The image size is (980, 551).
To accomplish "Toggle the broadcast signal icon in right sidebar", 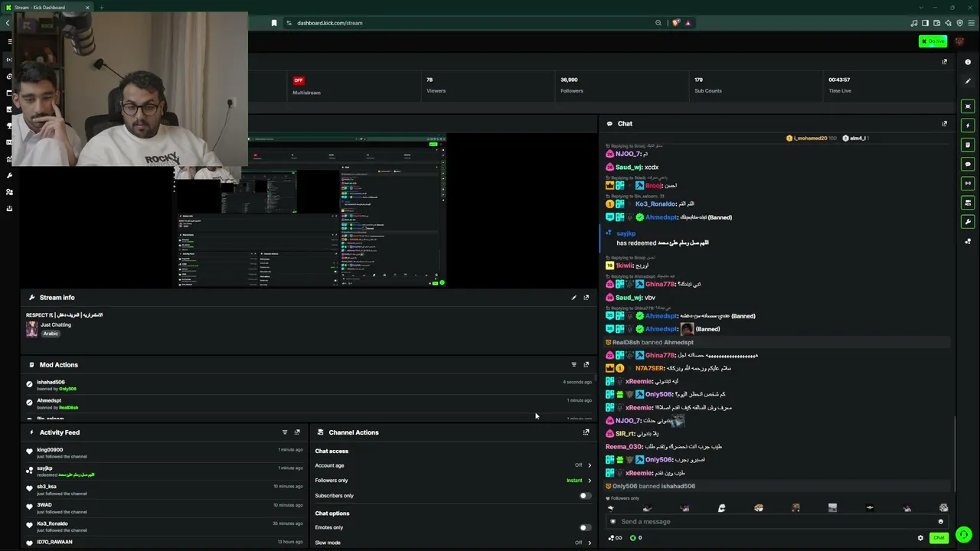I will click(x=968, y=184).
